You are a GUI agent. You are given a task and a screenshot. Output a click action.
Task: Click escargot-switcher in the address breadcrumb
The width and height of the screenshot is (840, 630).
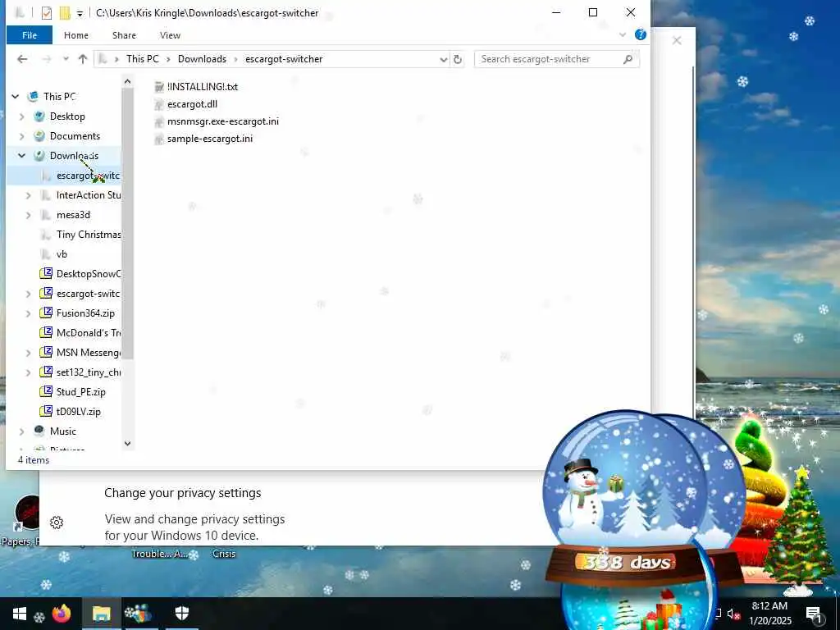pyautogui.click(x=284, y=59)
